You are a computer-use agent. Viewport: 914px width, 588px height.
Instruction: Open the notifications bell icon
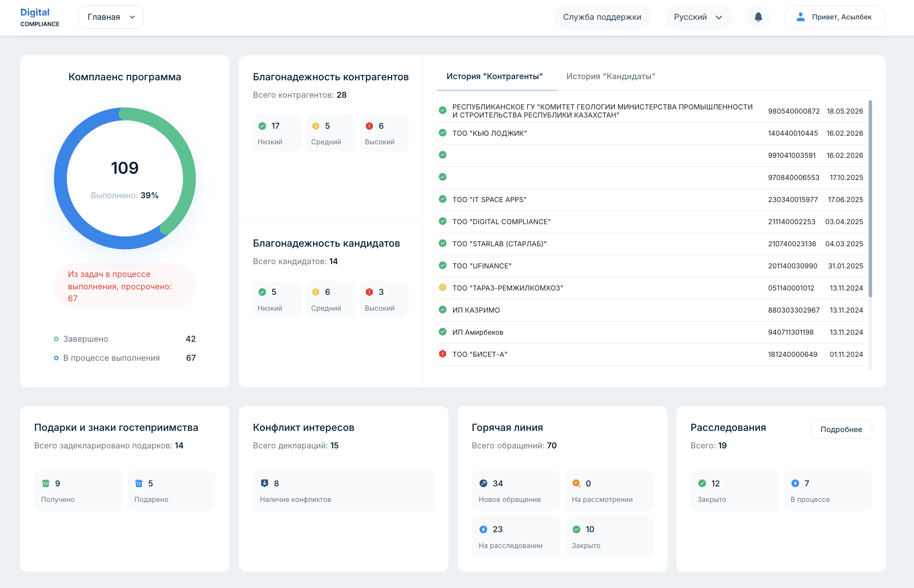click(758, 17)
